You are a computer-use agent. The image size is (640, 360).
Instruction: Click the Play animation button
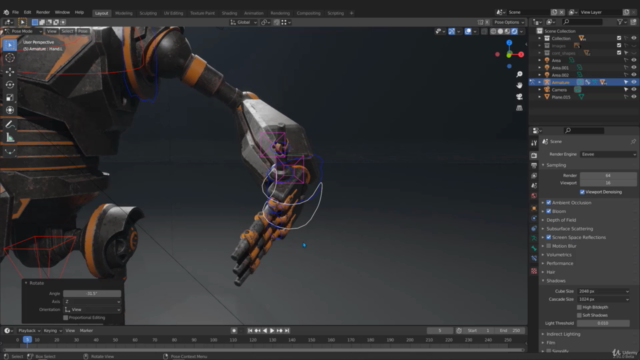click(272, 331)
